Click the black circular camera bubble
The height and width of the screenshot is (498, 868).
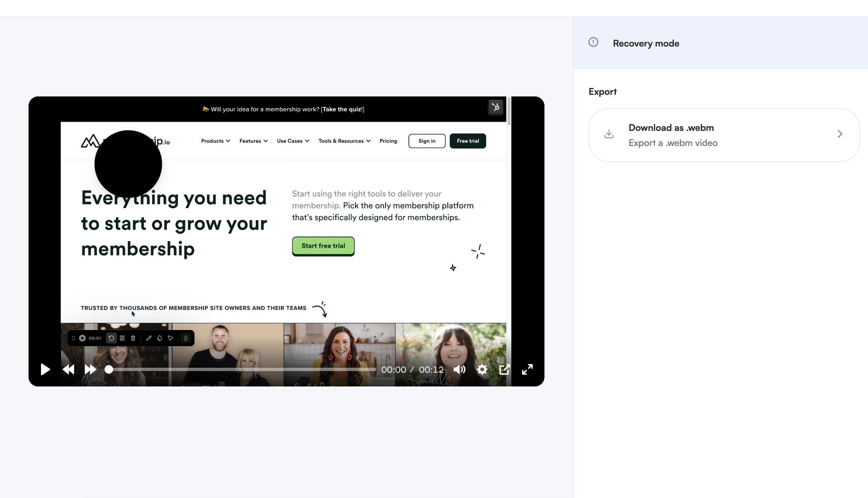128,164
